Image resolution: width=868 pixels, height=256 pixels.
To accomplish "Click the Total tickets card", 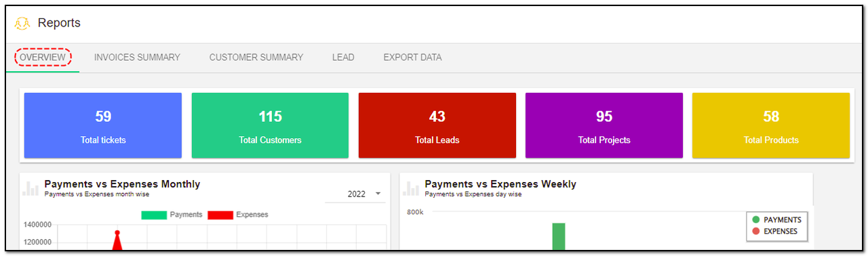I will click(x=103, y=125).
